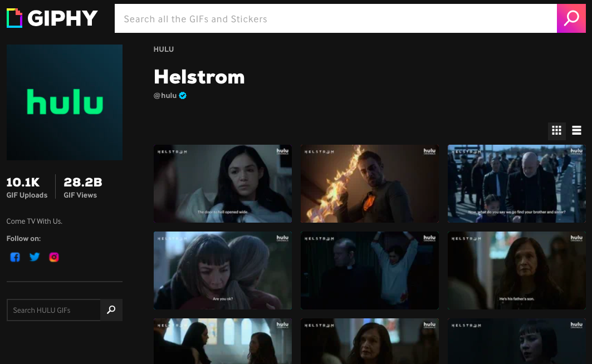Click the 28.2B GIF Views stat
Screen dimensions: 592x364
[x=82, y=188]
